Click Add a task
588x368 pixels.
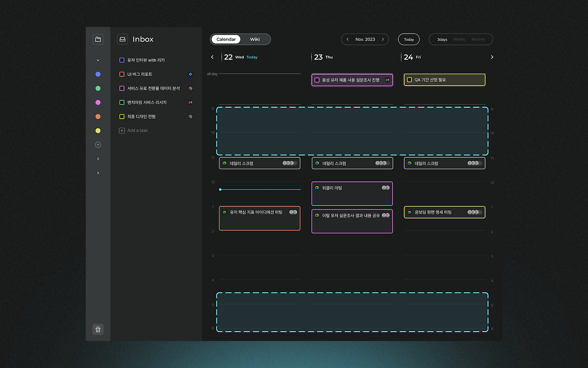[137, 131]
